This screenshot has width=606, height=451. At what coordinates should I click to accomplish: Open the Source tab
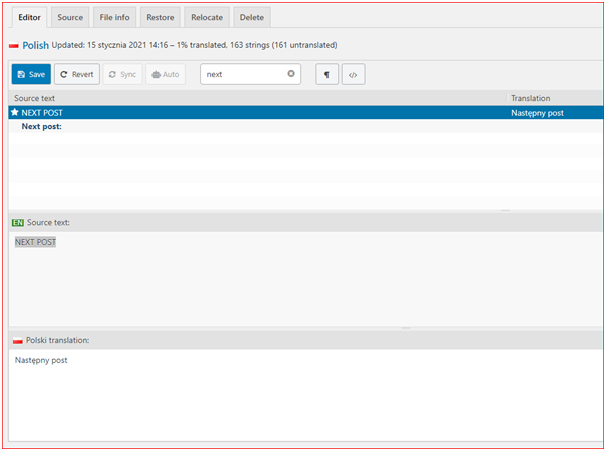tap(70, 17)
